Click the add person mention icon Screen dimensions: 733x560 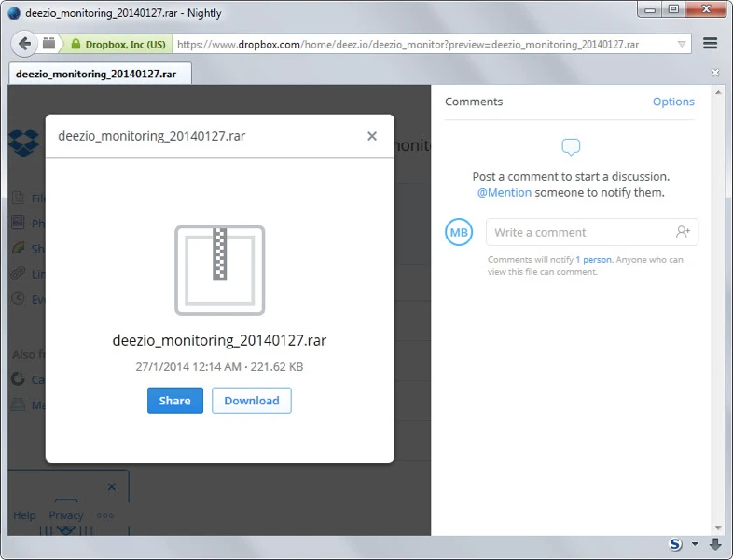pos(684,232)
